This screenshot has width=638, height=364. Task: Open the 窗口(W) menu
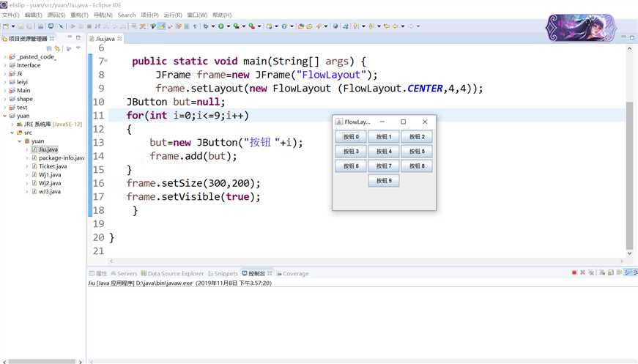[x=197, y=15]
